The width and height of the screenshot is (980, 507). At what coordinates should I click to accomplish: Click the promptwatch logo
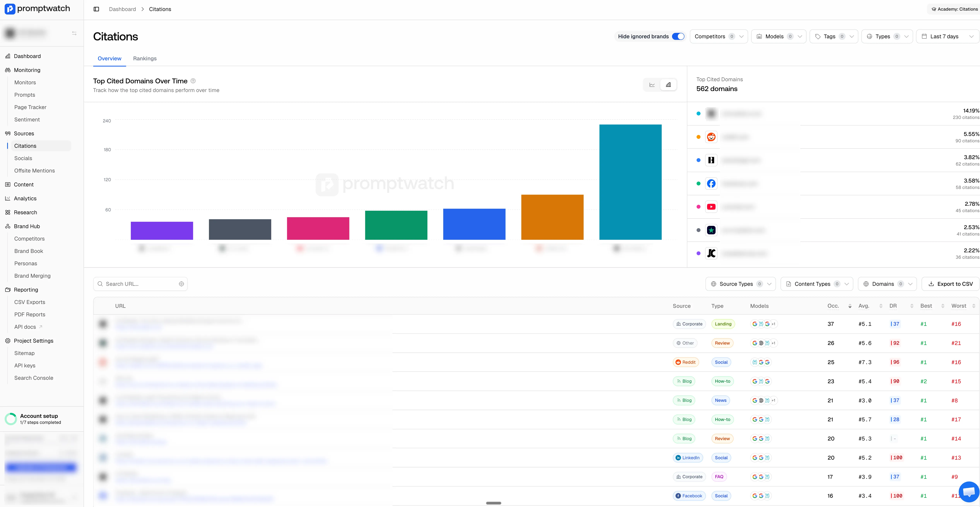pos(37,9)
